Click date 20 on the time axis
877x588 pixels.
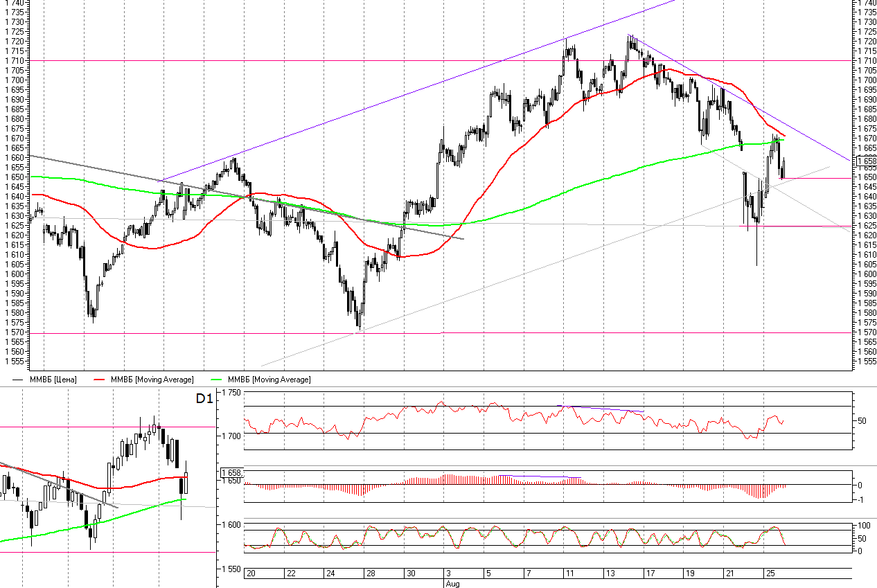click(x=251, y=574)
